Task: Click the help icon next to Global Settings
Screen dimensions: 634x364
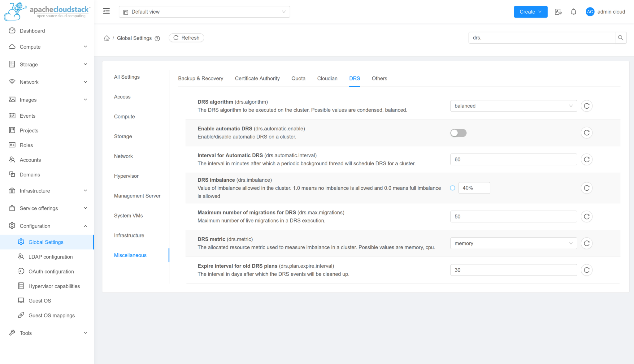Action: [158, 38]
